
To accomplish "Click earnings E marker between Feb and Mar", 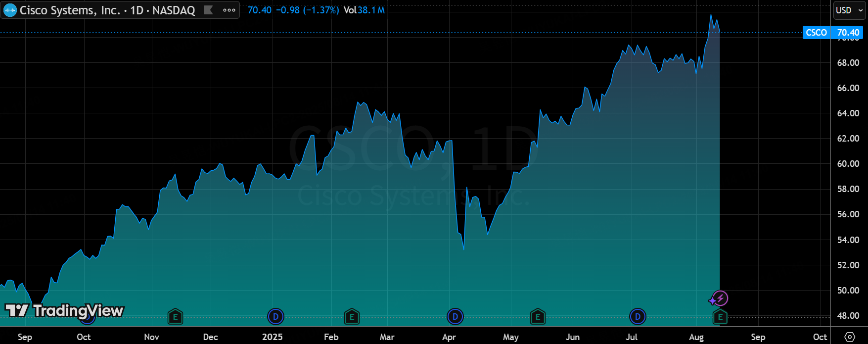I will click(352, 317).
